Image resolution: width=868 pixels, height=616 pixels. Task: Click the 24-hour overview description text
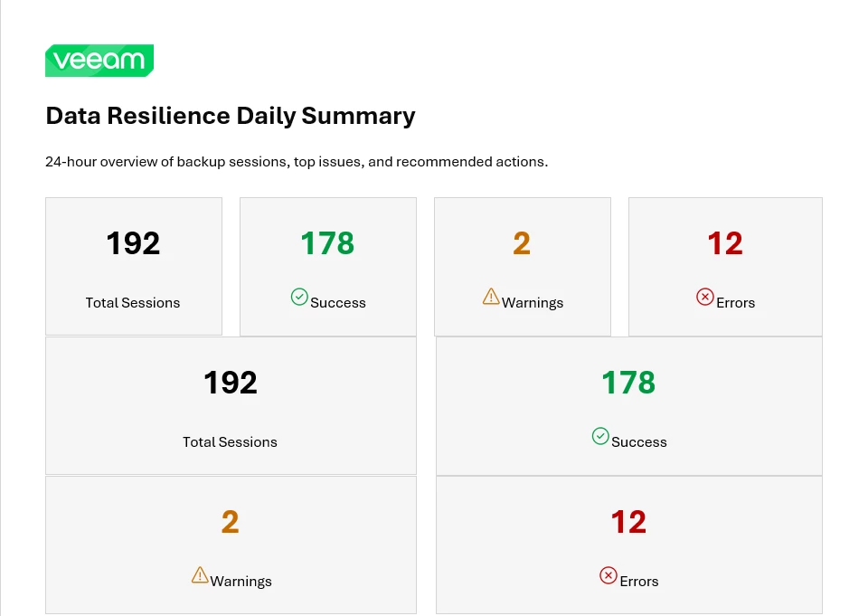click(x=297, y=162)
